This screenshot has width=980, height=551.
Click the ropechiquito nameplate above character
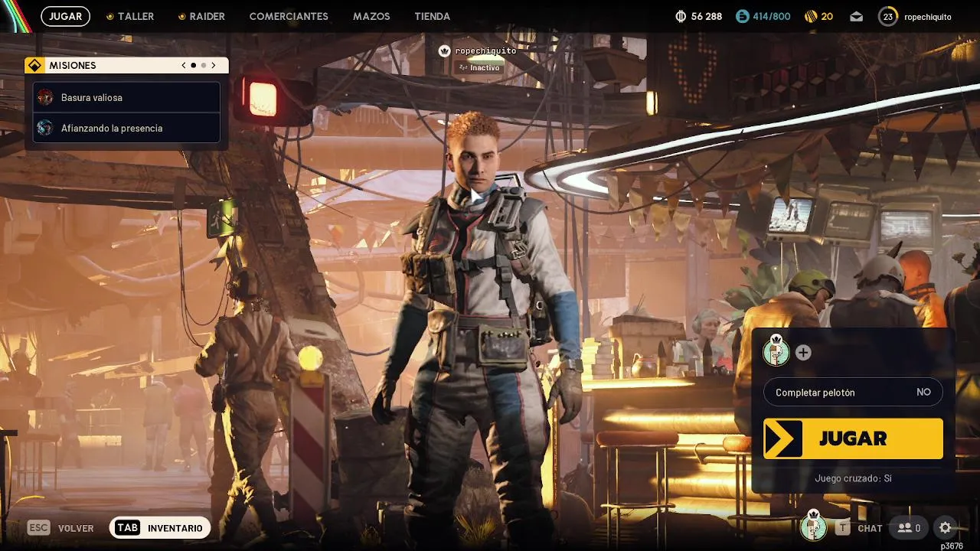click(x=485, y=51)
